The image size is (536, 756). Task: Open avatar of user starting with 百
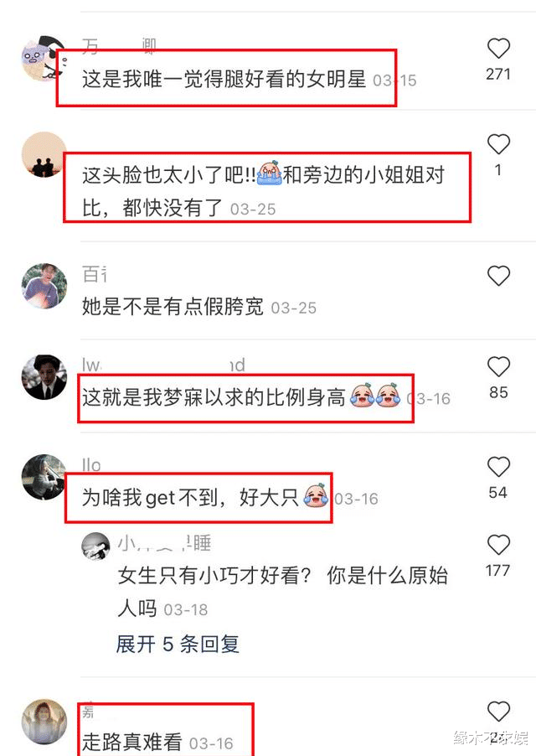point(44,286)
